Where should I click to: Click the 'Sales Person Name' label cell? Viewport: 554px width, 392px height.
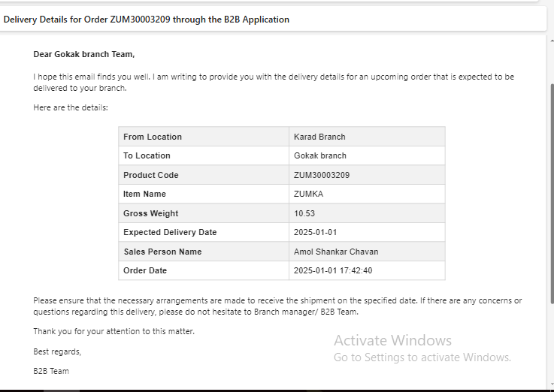pos(204,252)
